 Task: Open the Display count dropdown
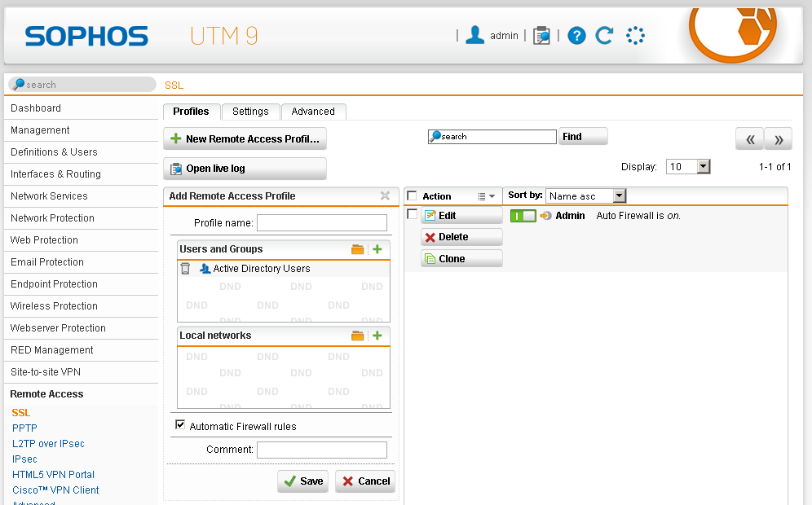[x=688, y=167]
